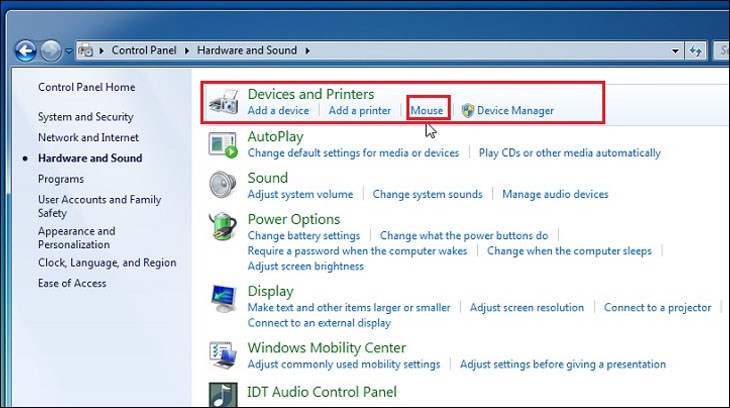Open the Mouse settings link
The image size is (730, 408).
[427, 110]
